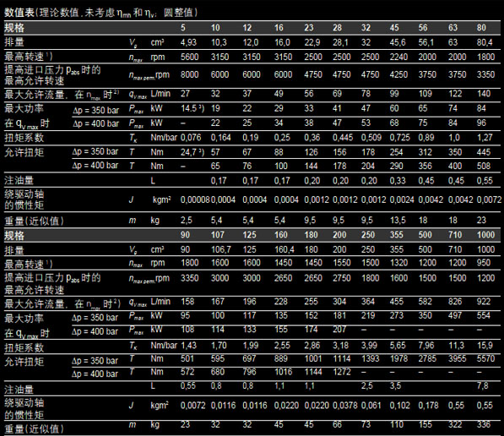Image resolution: width=504 pixels, height=436 pixels.
Task: Click the 8000 rpm permitted speed value
Action: click(189, 74)
